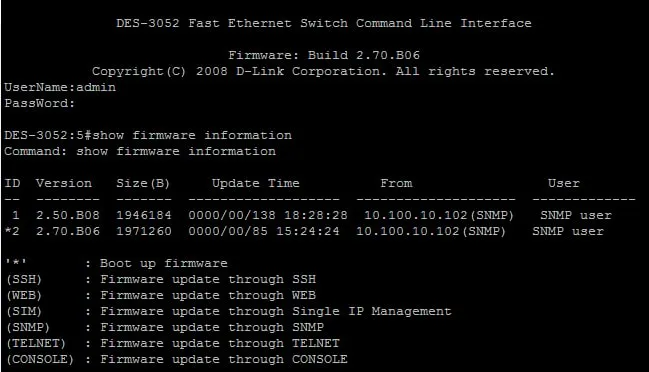Click the User column header

(564, 183)
